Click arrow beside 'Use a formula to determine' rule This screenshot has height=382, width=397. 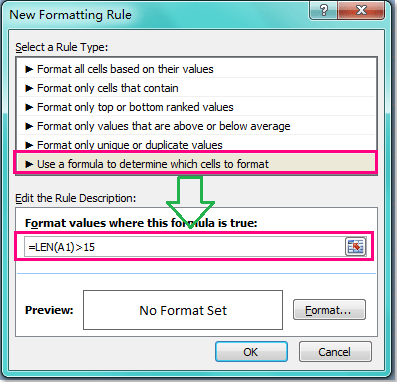click(x=29, y=164)
